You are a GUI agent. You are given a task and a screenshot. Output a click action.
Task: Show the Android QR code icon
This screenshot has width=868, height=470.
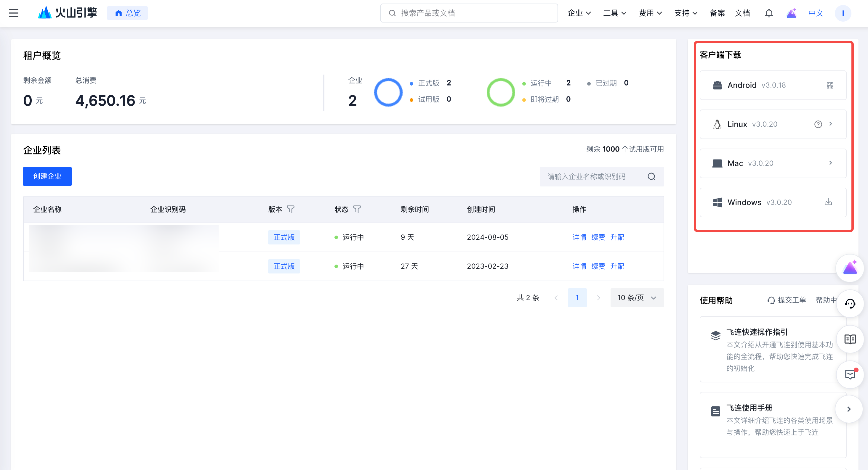tap(829, 85)
